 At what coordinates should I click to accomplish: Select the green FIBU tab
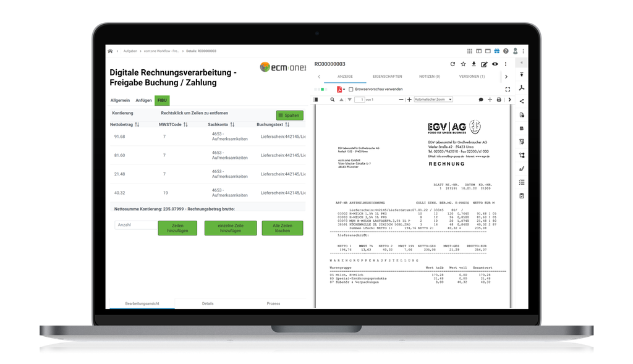tap(162, 101)
